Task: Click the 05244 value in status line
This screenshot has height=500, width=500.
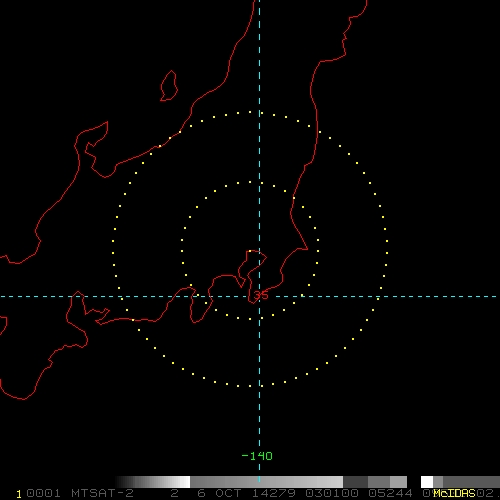Action: (390, 493)
